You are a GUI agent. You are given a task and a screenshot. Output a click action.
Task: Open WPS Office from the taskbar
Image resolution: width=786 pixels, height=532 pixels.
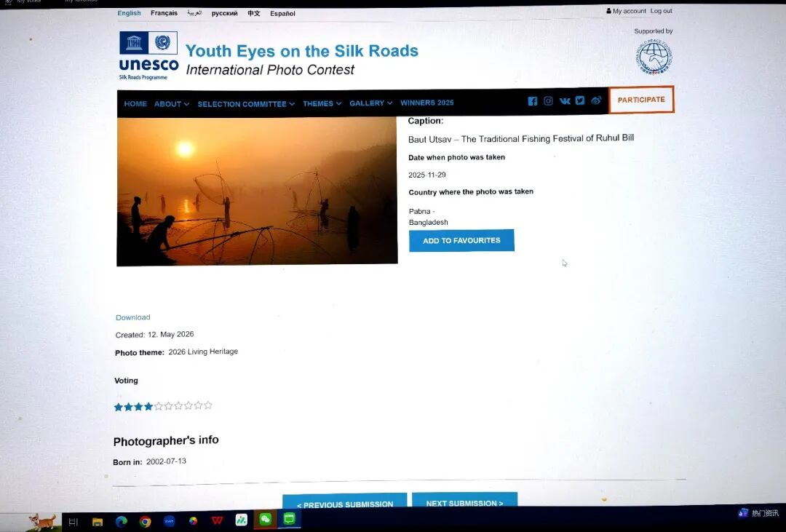click(x=217, y=520)
